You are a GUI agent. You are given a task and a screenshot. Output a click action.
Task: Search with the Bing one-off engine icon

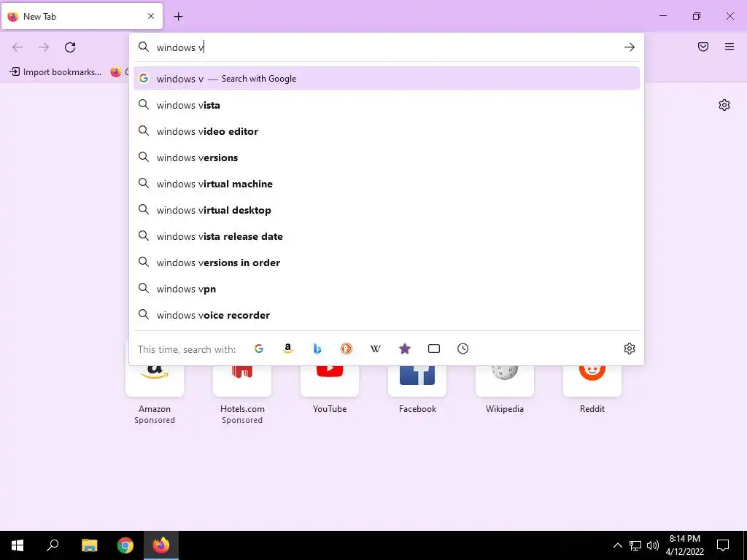tap(317, 349)
